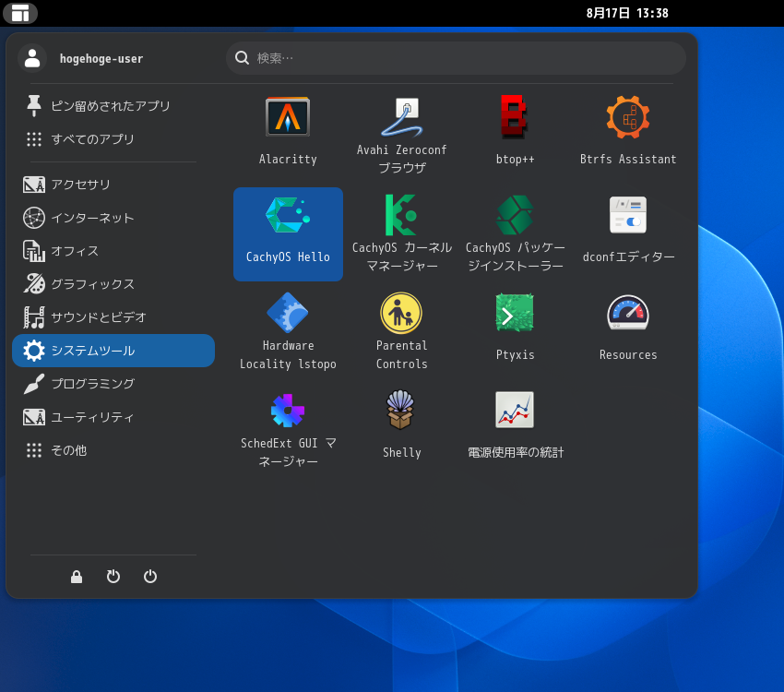Launch Alacritty terminal
Image resolution: width=784 pixels, height=692 pixels.
pyautogui.click(x=288, y=132)
